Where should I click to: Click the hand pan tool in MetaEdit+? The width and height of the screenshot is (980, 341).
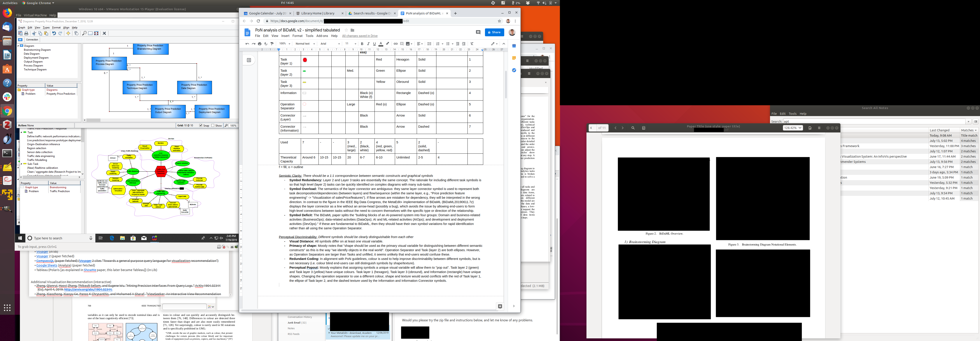(x=77, y=33)
